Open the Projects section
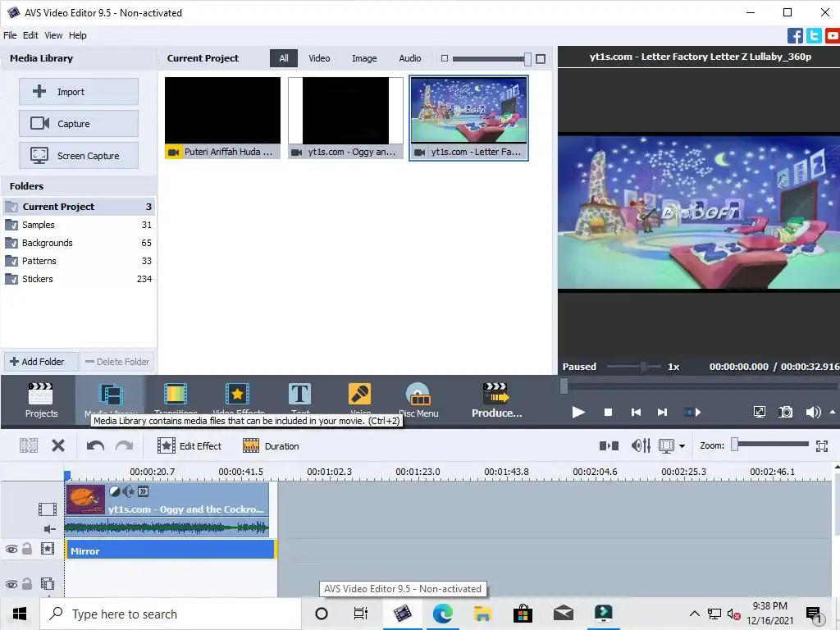Viewport: 840px width, 630px height. click(x=41, y=400)
